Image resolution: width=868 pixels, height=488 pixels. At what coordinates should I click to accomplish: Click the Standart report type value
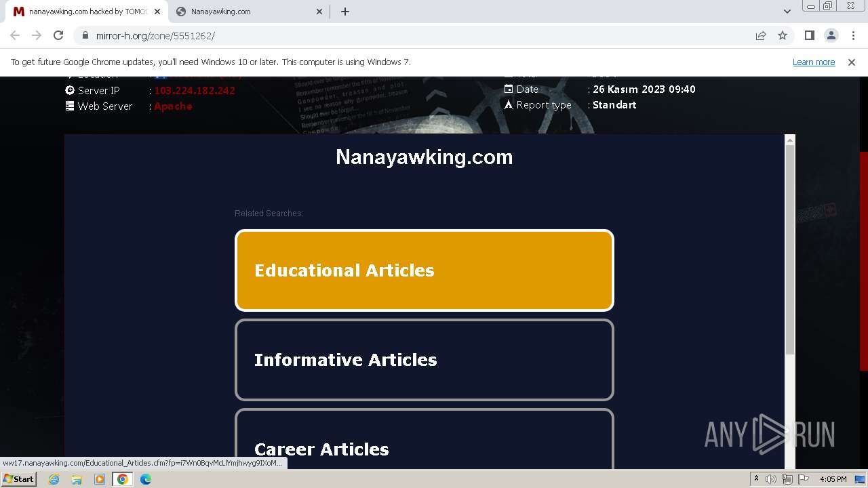(x=614, y=105)
